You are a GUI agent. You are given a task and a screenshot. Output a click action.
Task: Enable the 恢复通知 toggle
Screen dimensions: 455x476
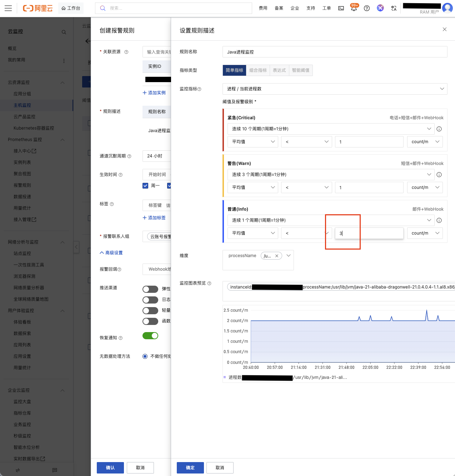pyautogui.click(x=150, y=336)
